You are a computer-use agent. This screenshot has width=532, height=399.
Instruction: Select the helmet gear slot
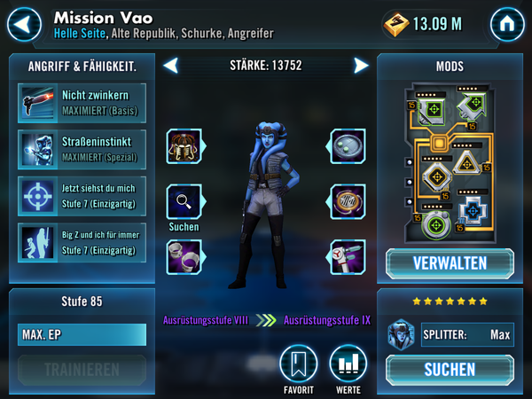[184, 146]
